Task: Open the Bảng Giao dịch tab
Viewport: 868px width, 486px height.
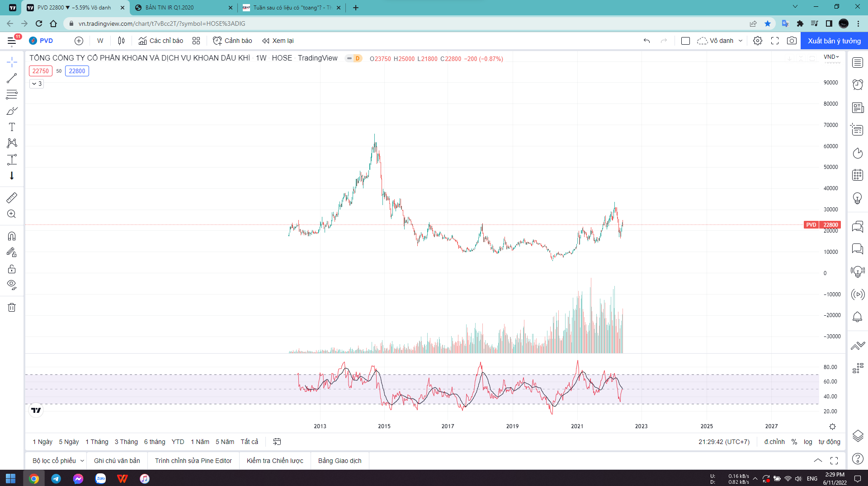Action: [x=340, y=461]
